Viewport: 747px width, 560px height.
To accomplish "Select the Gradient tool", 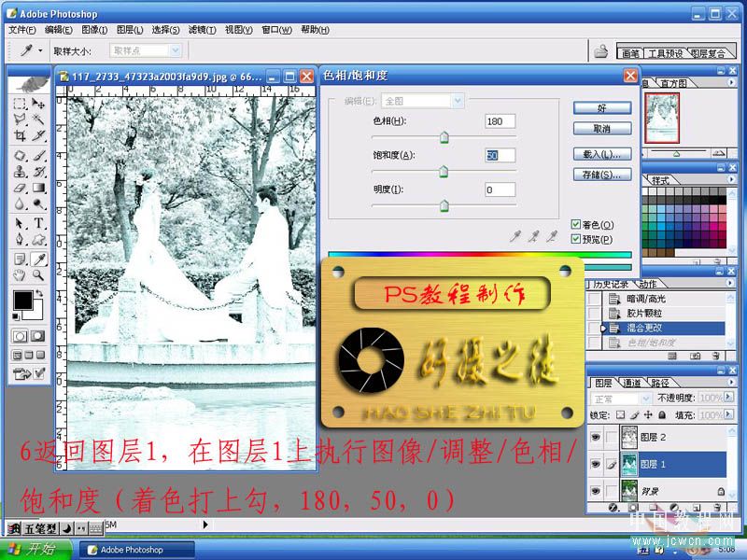I will [38, 189].
